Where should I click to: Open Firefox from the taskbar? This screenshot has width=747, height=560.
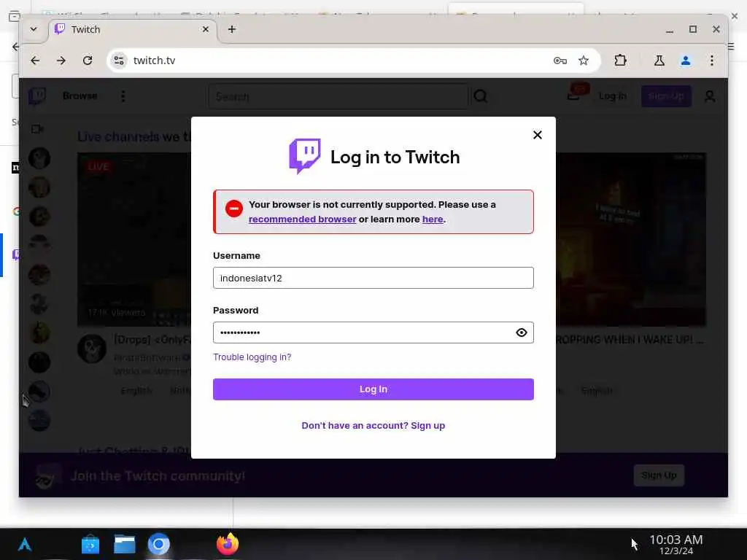[x=228, y=544]
